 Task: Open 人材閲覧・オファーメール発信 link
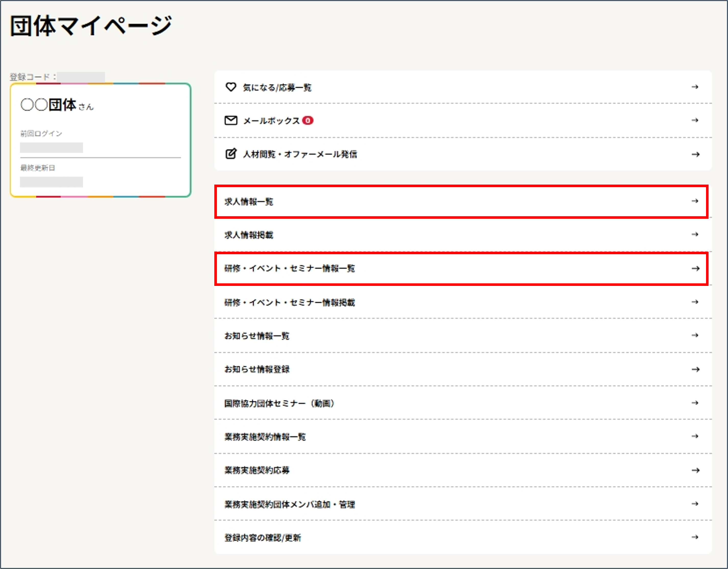click(300, 154)
